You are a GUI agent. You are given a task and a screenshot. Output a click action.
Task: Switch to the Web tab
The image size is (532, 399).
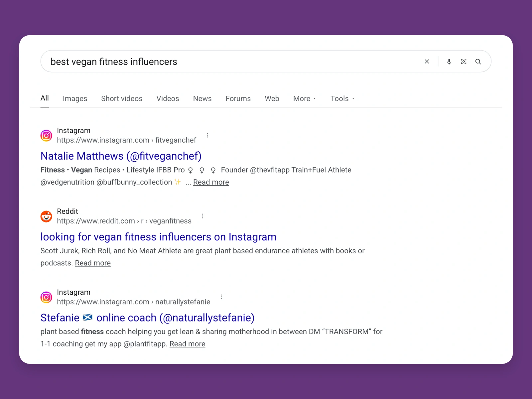(x=272, y=98)
